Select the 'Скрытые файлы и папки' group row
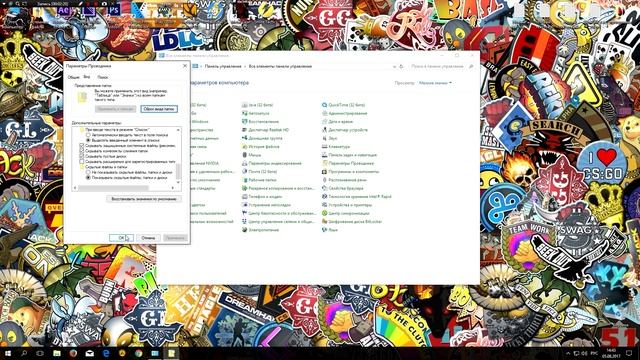This screenshot has width=640, height=360. click(x=107, y=167)
